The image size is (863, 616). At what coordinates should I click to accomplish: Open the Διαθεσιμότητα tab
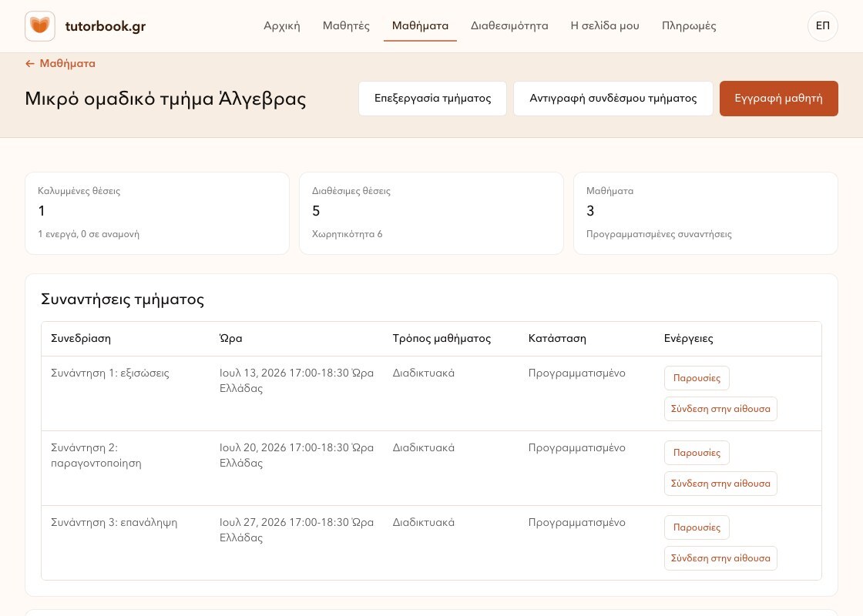(x=509, y=26)
